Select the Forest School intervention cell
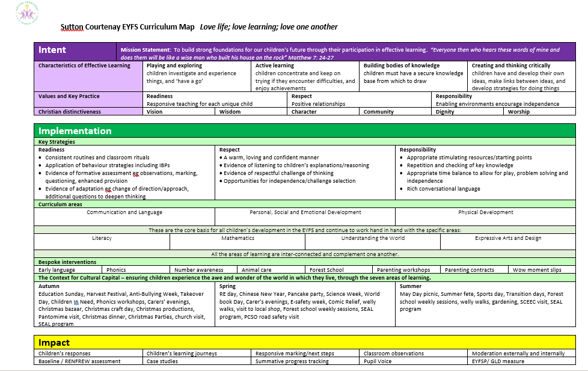588x371 pixels. (x=326, y=270)
